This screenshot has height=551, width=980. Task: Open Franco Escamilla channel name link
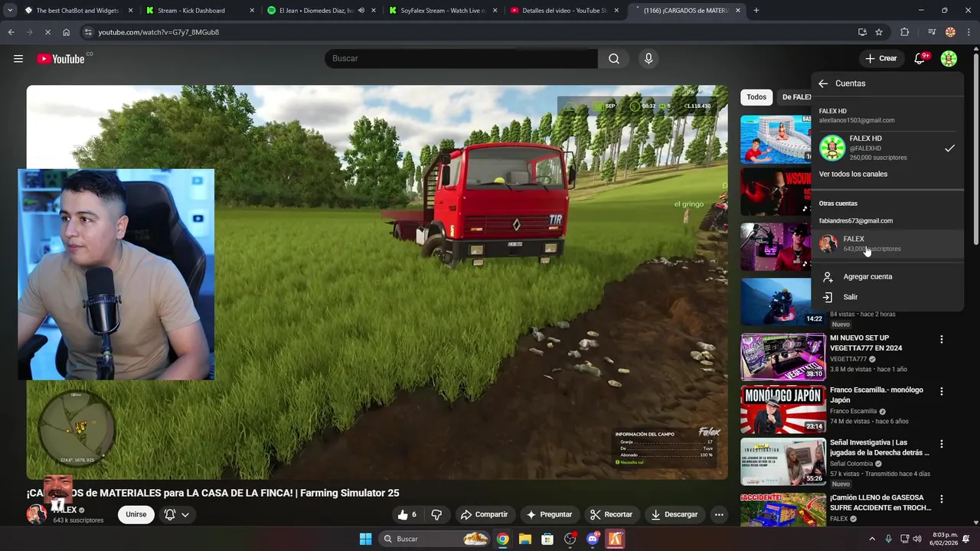pos(854,411)
